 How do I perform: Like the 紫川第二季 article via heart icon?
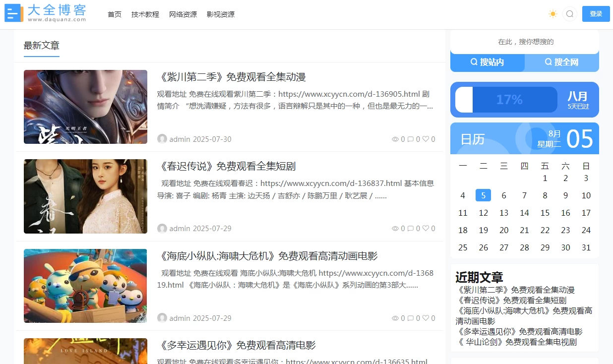[427, 139]
